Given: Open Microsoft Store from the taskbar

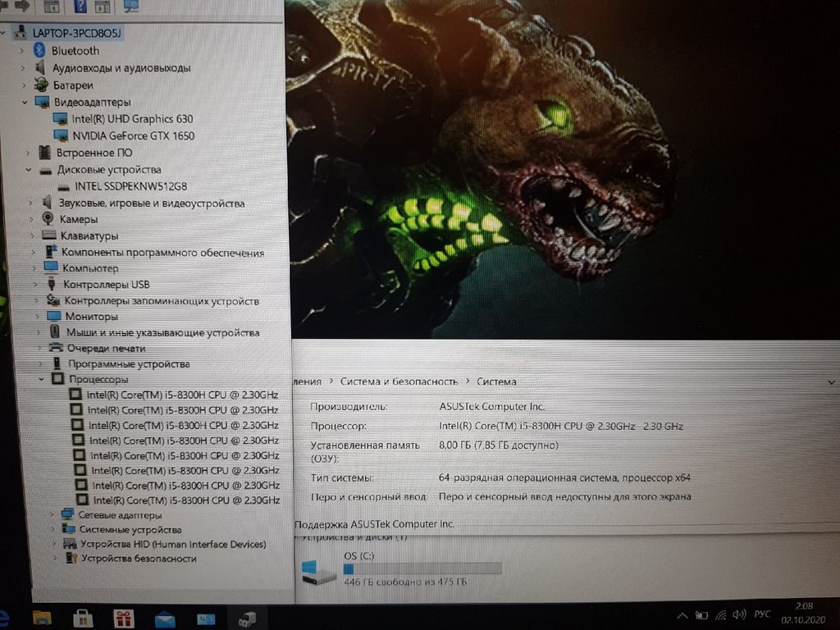Looking at the screenshot, I should pos(83,617).
